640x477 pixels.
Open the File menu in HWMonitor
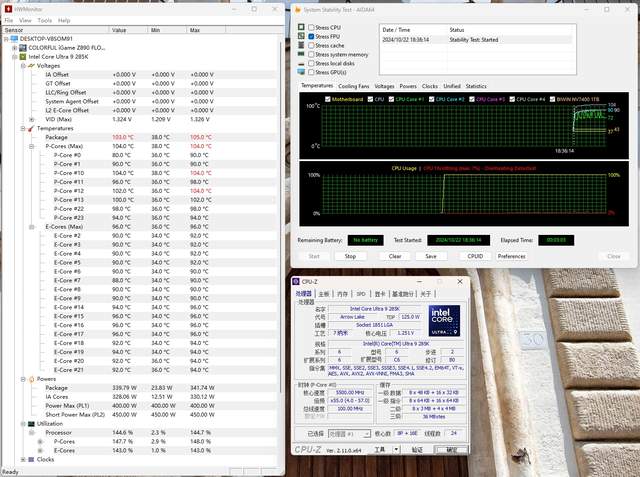coord(9,20)
